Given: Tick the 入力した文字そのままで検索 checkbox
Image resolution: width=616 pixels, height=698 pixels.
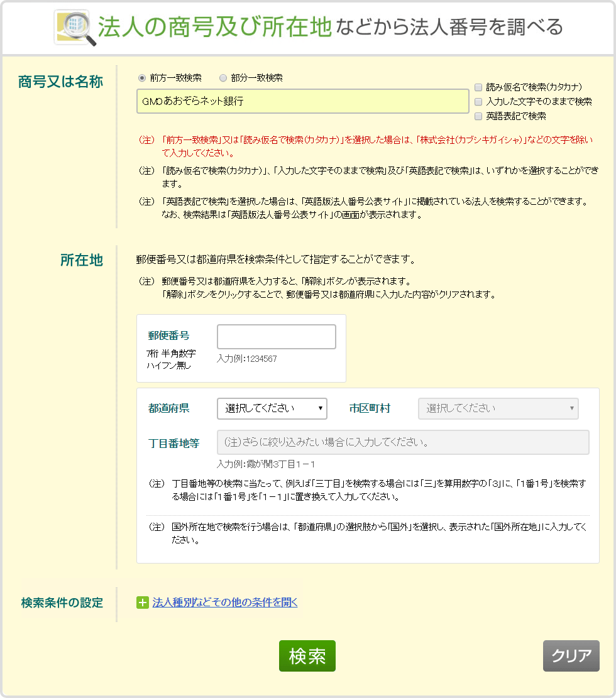Looking at the screenshot, I should point(479,101).
